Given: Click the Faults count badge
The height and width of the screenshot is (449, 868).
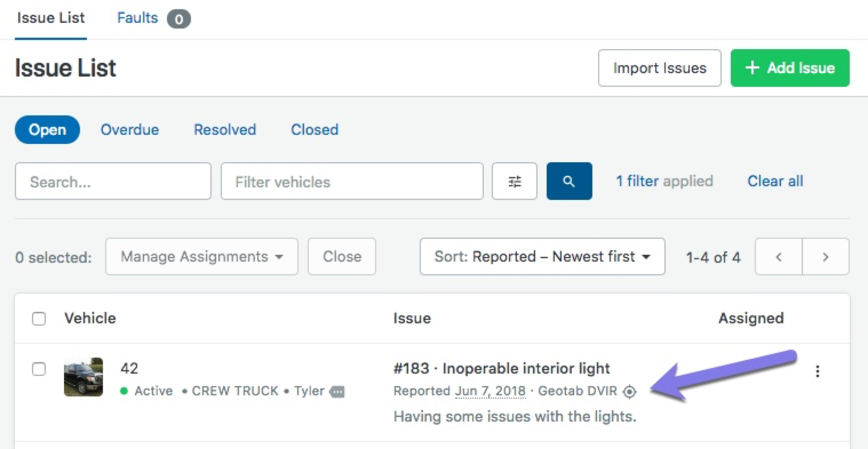Looking at the screenshot, I should 178,19.
